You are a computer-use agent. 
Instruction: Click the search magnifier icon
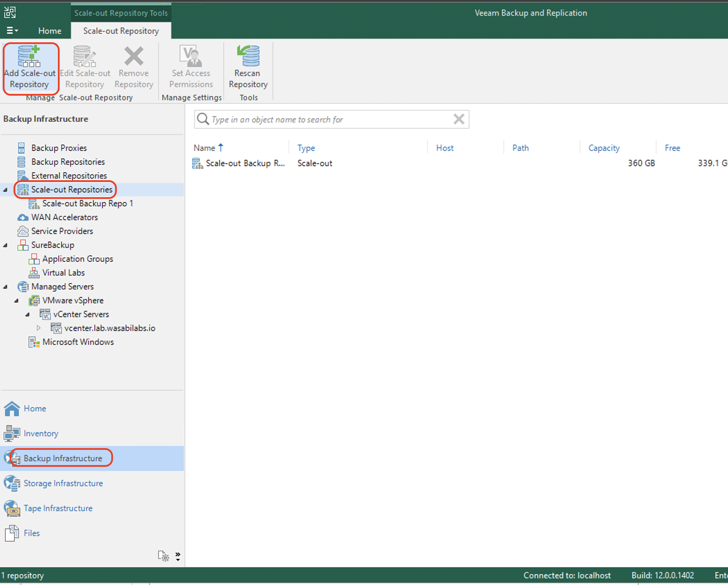coord(203,119)
